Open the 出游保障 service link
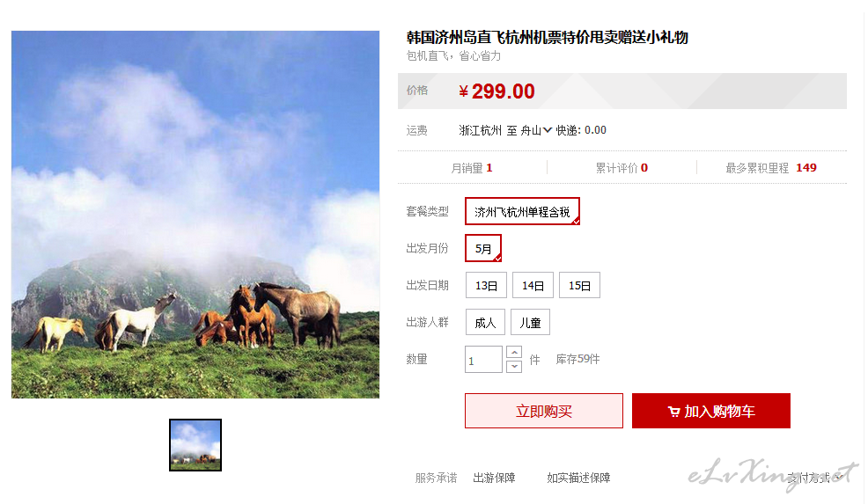The image size is (868, 504). [x=494, y=478]
